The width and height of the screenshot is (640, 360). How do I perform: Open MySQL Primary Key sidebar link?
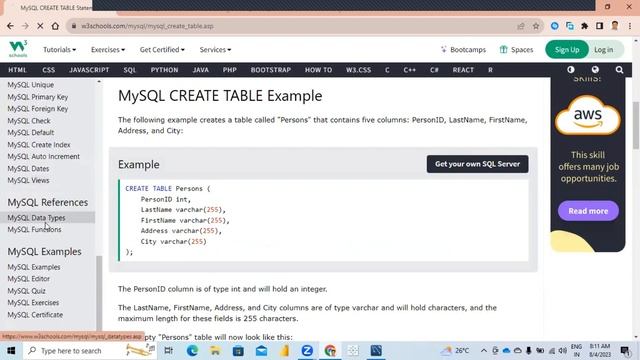(x=38, y=97)
